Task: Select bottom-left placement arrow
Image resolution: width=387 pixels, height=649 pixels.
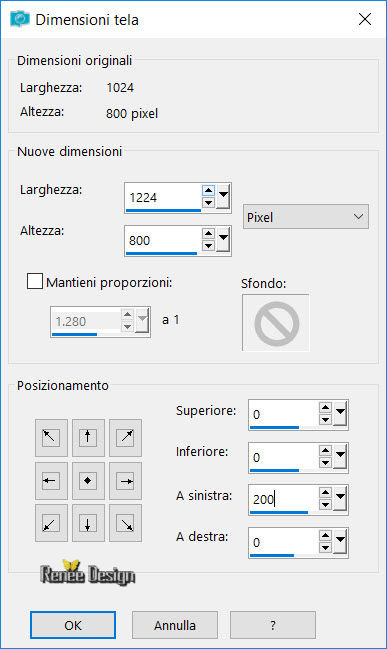Action: tap(51, 523)
